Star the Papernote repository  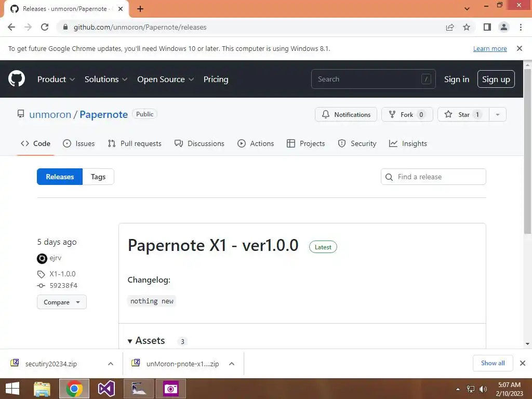[x=463, y=114]
